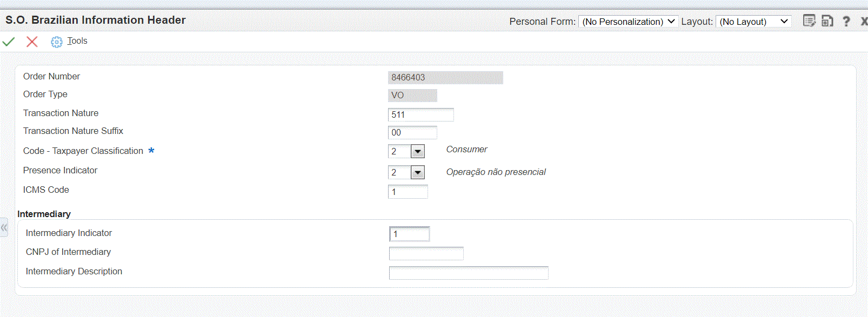Click the Intermediary Indicator field
The width and height of the screenshot is (868, 317).
click(x=410, y=234)
